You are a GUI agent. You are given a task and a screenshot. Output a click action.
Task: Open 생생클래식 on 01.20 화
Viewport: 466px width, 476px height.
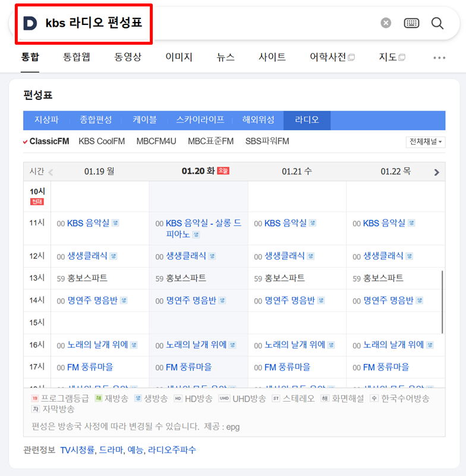(x=186, y=256)
